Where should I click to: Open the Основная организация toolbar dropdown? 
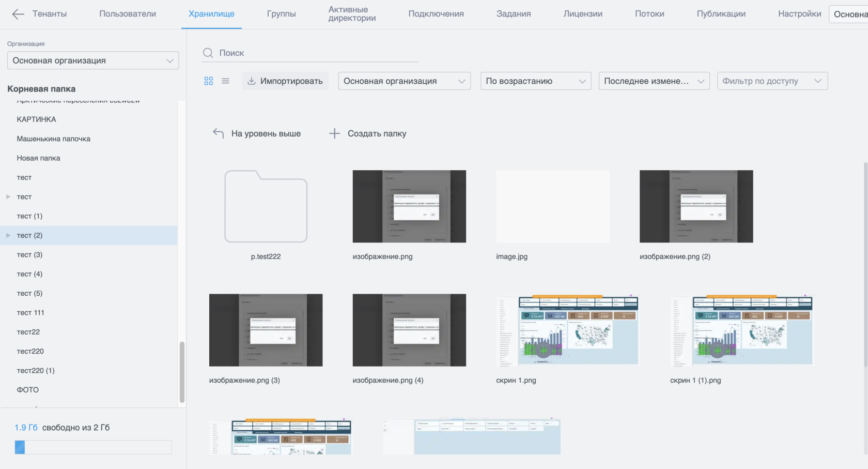click(404, 81)
